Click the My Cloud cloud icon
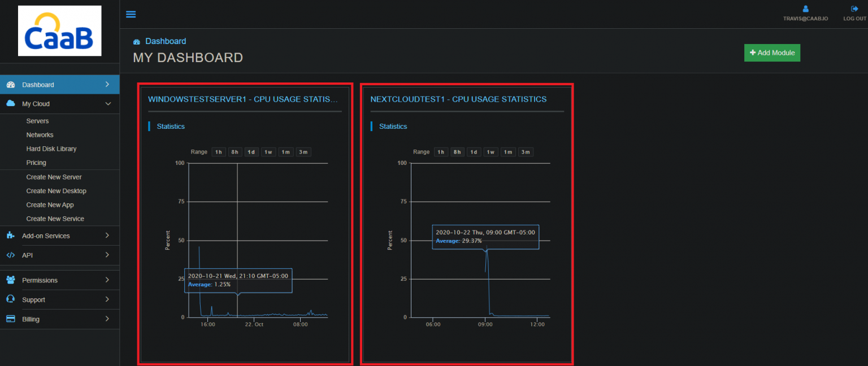 10,103
